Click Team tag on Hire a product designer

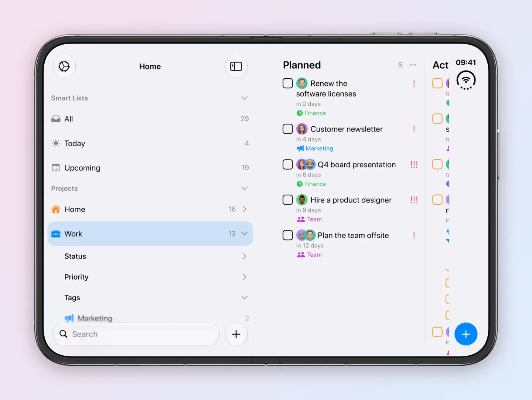[309, 219]
